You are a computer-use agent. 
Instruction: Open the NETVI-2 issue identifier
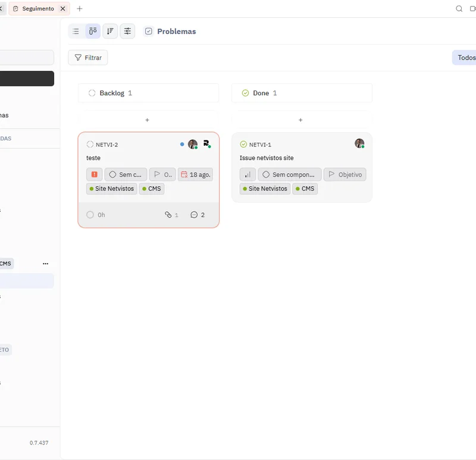[107, 145]
